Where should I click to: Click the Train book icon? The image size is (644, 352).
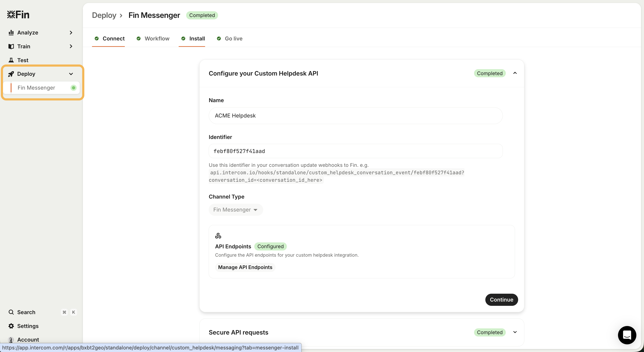pyautogui.click(x=11, y=46)
